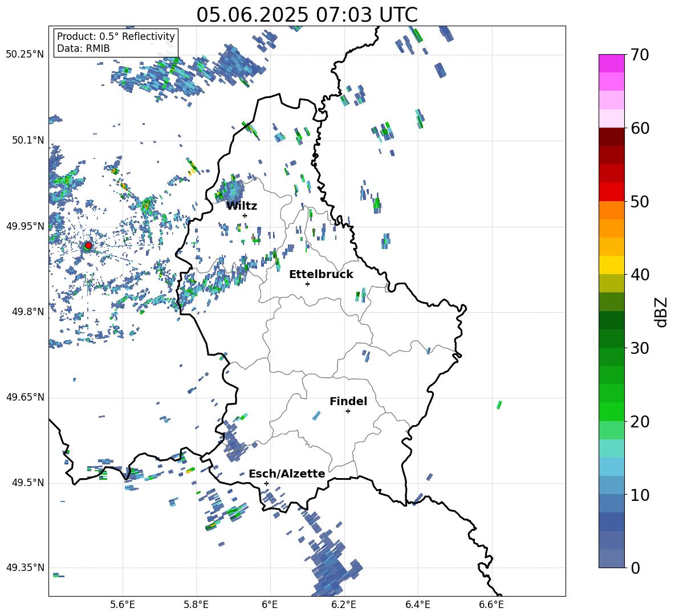Click the 49.35°N latitude label
The width and height of the screenshot is (675, 616).
pyautogui.click(x=25, y=568)
